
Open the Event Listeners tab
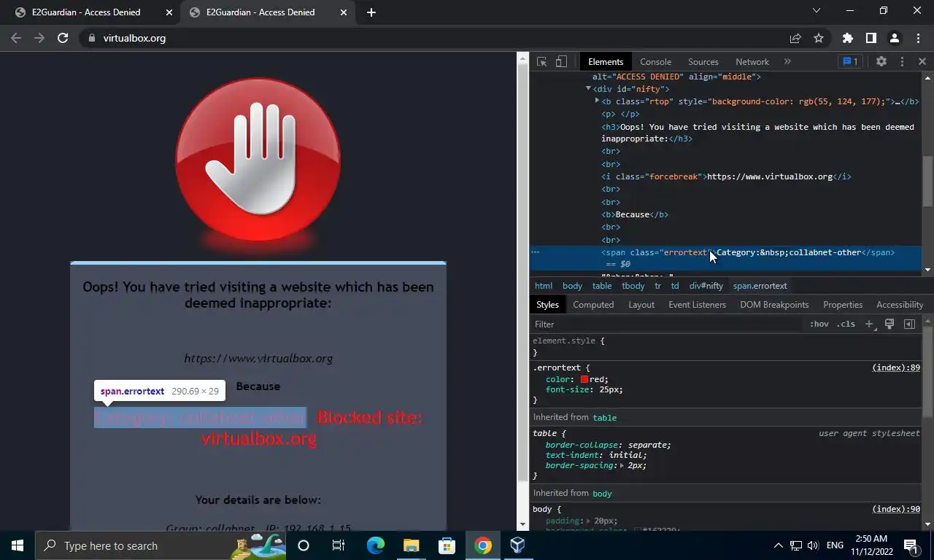point(697,305)
